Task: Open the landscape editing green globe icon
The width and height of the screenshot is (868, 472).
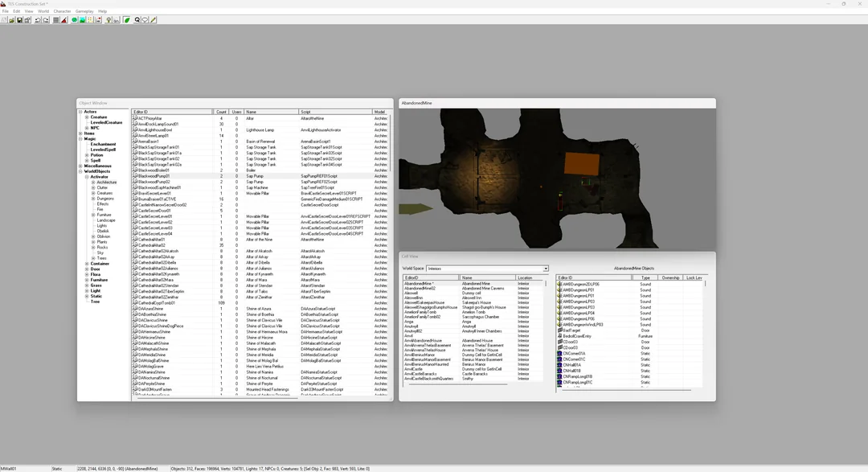Action: pos(74,20)
